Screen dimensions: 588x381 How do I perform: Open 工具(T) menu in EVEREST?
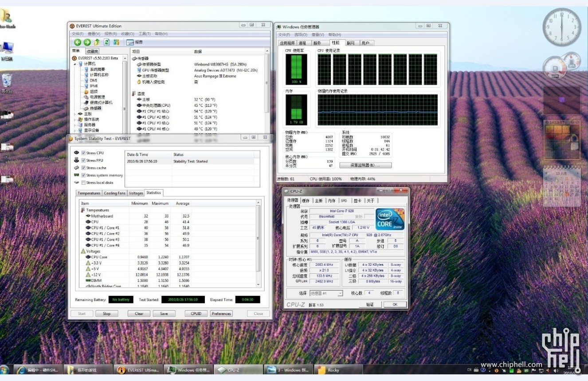pyautogui.click(x=145, y=34)
